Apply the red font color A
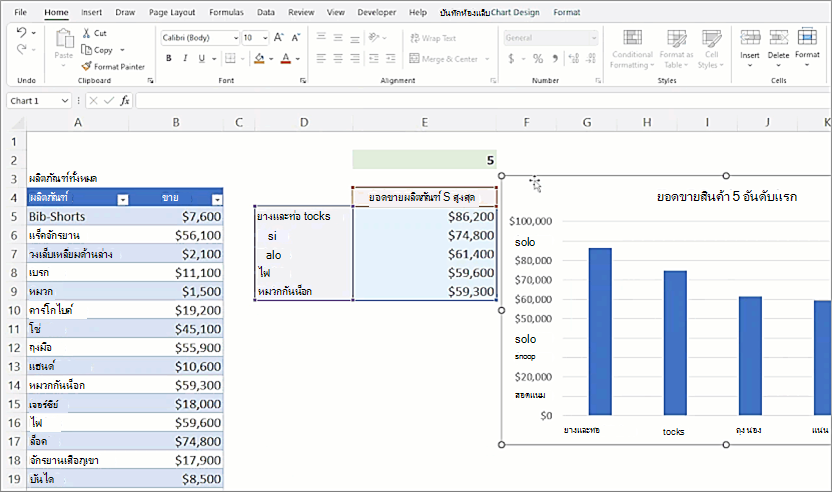 pos(285,58)
